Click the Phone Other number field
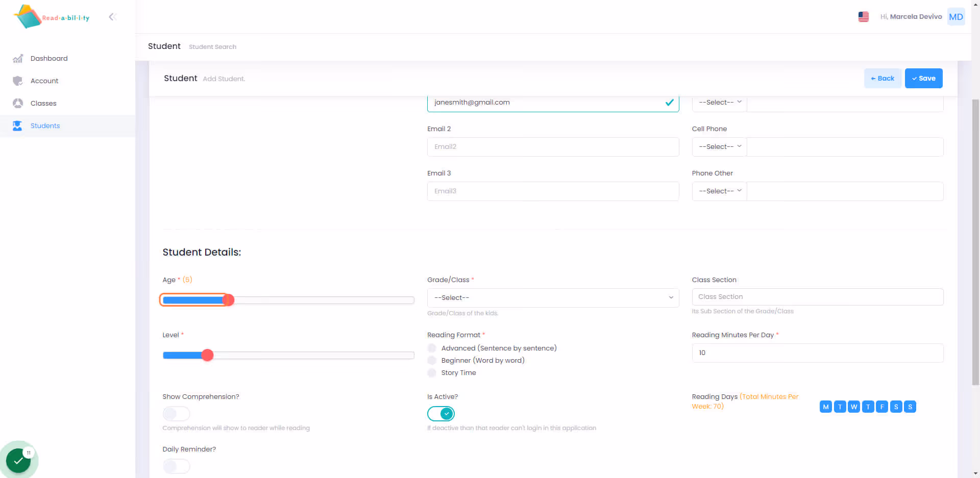 pyautogui.click(x=845, y=191)
